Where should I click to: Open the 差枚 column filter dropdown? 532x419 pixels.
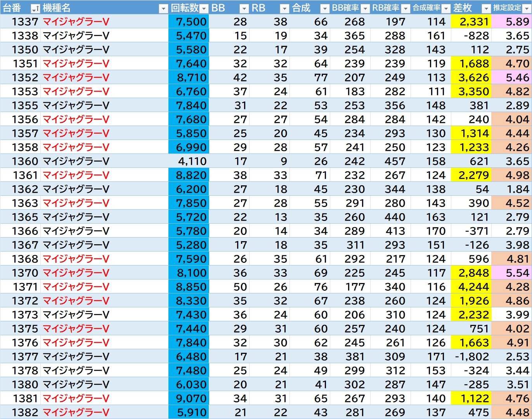tap(486, 9)
